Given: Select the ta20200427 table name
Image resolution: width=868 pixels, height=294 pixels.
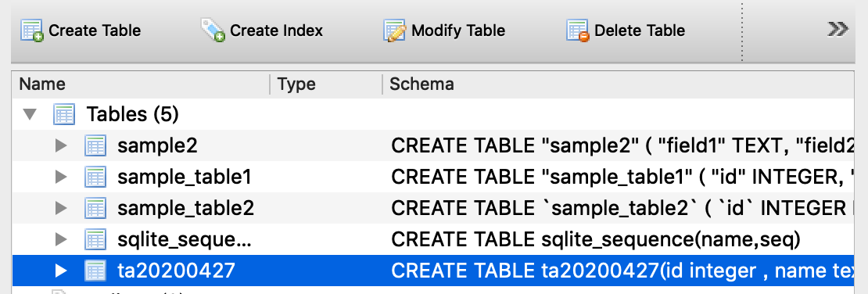Looking at the screenshot, I should point(176,271).
